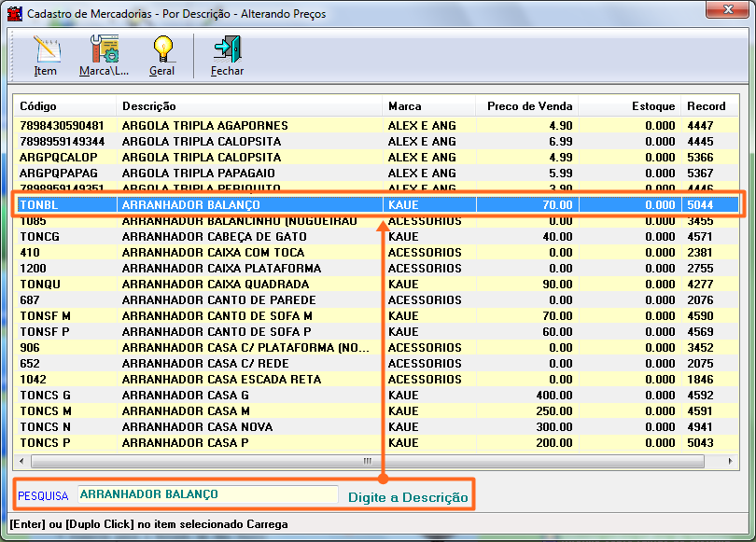Click the Preco de Venda column header
Viewport: 756px width, 542px height.
pos(527,106)
